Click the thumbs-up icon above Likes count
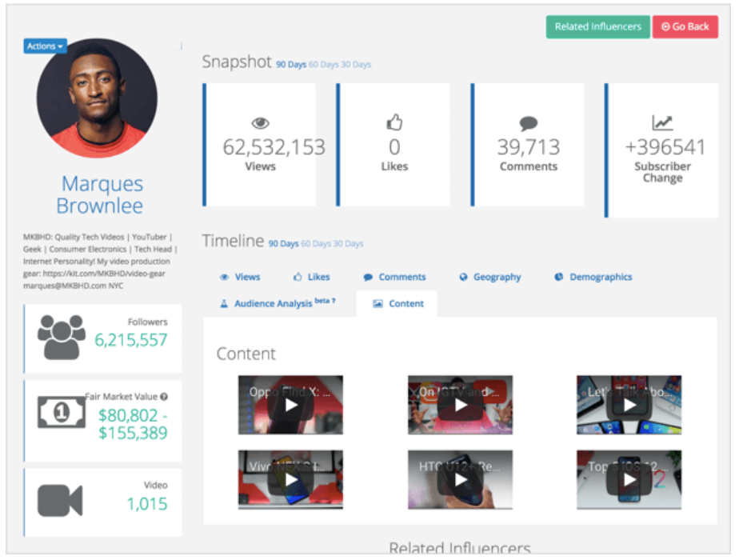 click(x=394, y=122)
